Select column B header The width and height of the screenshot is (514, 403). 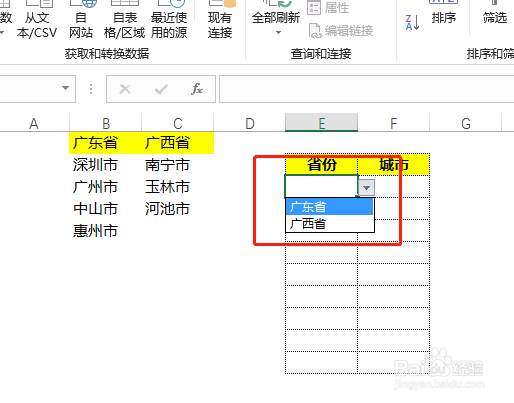pos(106,123)
